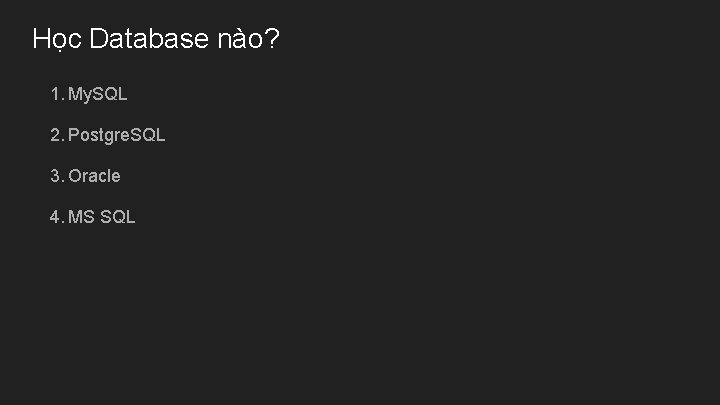Click list number "3." beside Oracle
The height and width of the screenshot is (405, 720).
57,176
